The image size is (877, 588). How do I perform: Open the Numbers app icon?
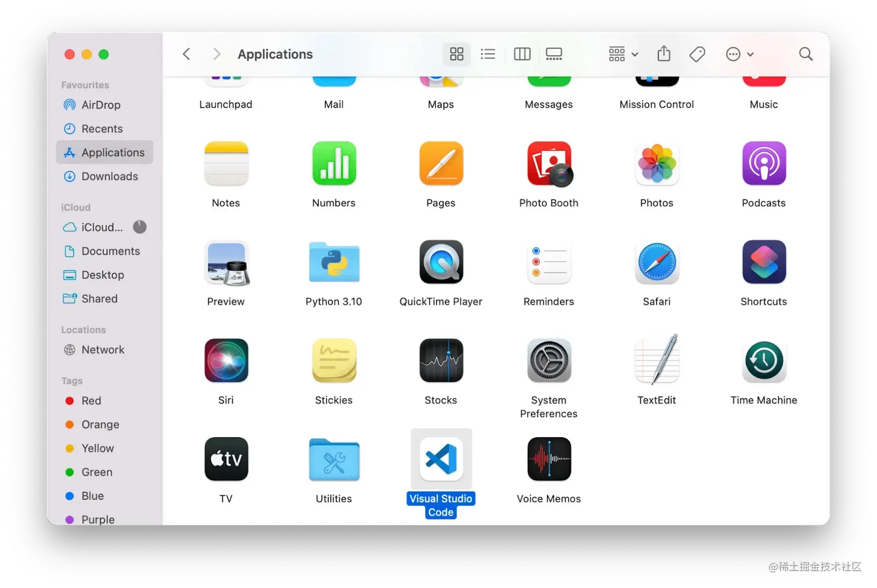point(334,164)
